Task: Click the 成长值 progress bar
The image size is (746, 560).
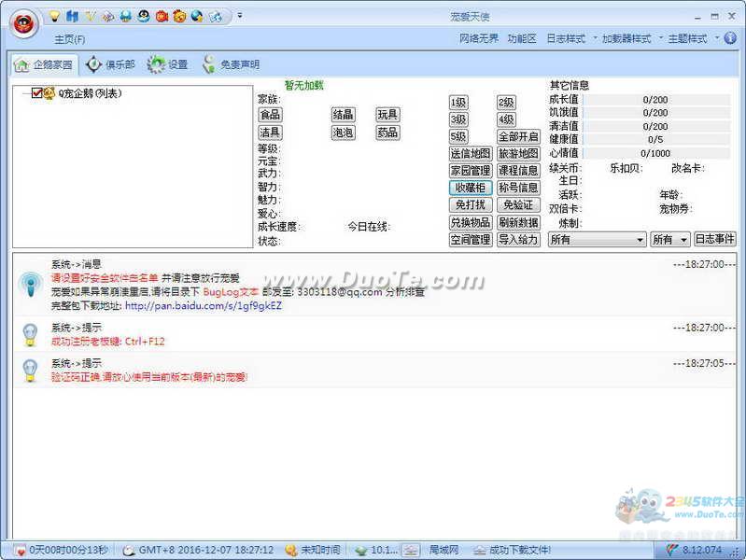Action: click(x=655, y=99)
